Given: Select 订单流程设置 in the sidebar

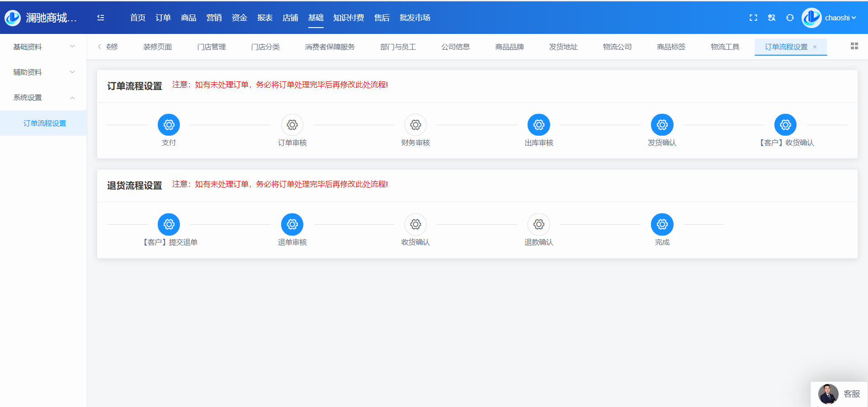Looking at the screenshot, I should point(45,123).
